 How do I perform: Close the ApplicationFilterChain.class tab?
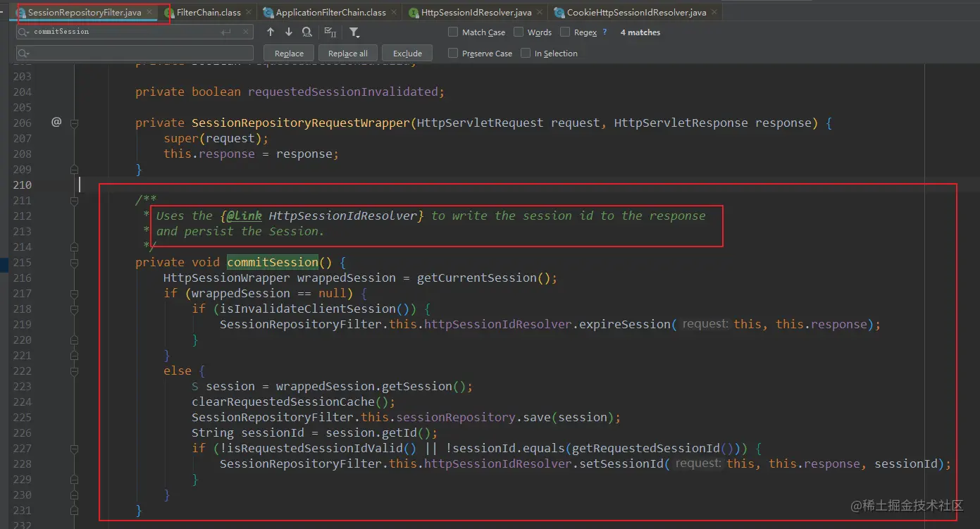(394, 12)
